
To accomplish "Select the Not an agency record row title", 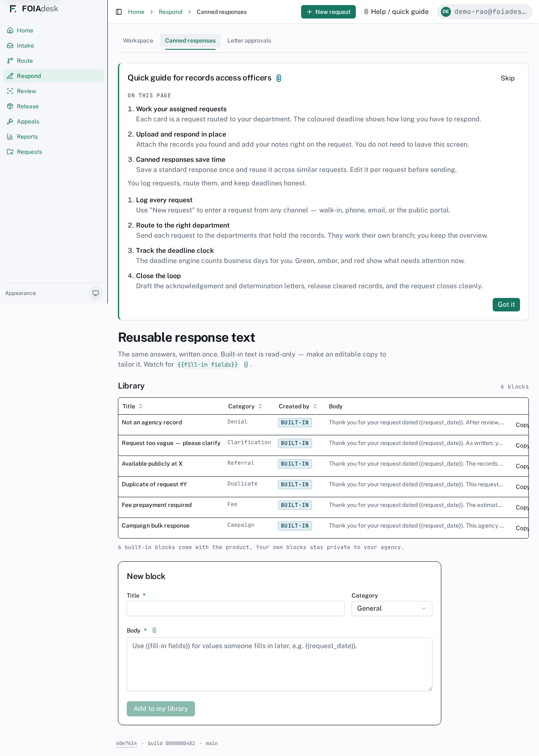I will [x=152, y=422].
